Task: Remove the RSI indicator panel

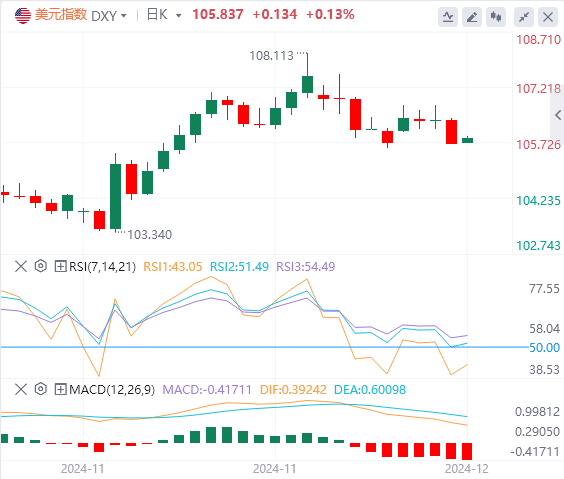Action: [x=21, y=266]
